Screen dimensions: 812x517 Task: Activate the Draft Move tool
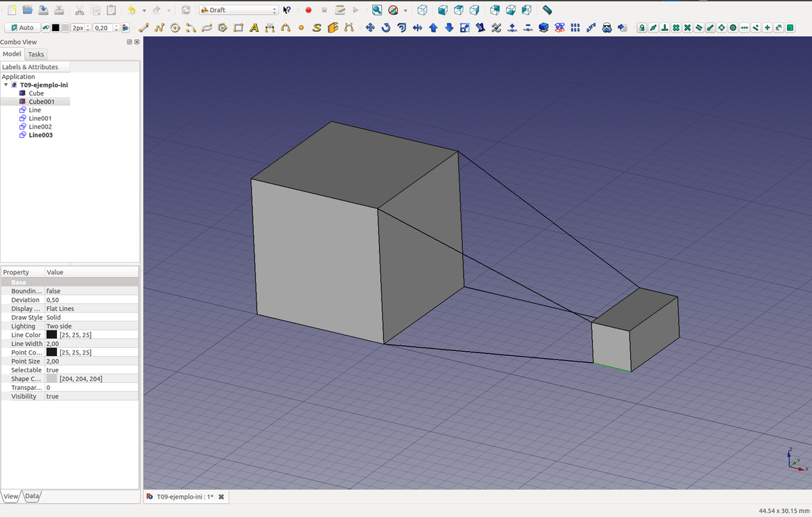point(370,28)
